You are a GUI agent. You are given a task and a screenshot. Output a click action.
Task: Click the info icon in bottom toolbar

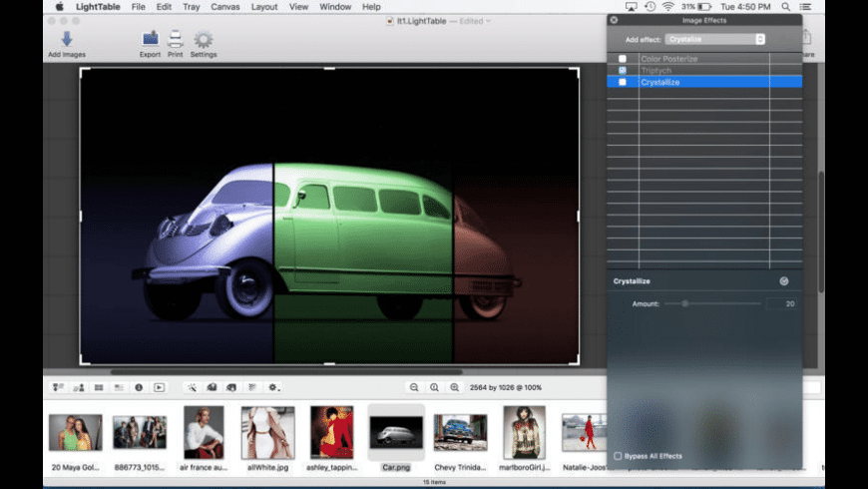click(x=139, y=387)
